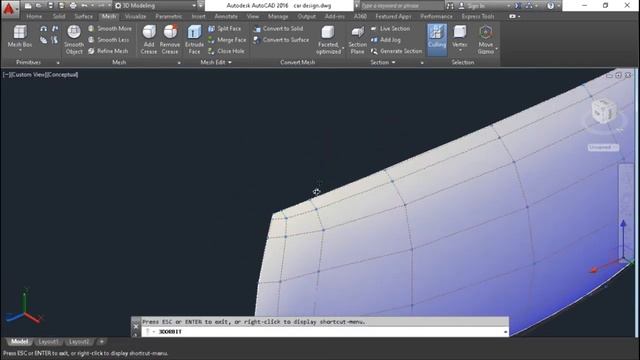Click the ViewCube in the viewport
This screenshot has height=360, width=640.
tap(603, 111)
